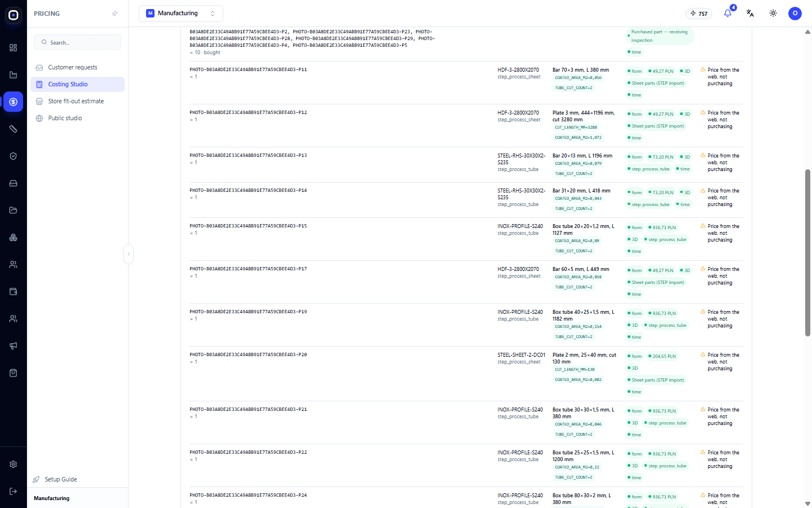Open the stacked cubes icon in the rail
Viewport: 812px width, 508px height.
tap(14, 238)
